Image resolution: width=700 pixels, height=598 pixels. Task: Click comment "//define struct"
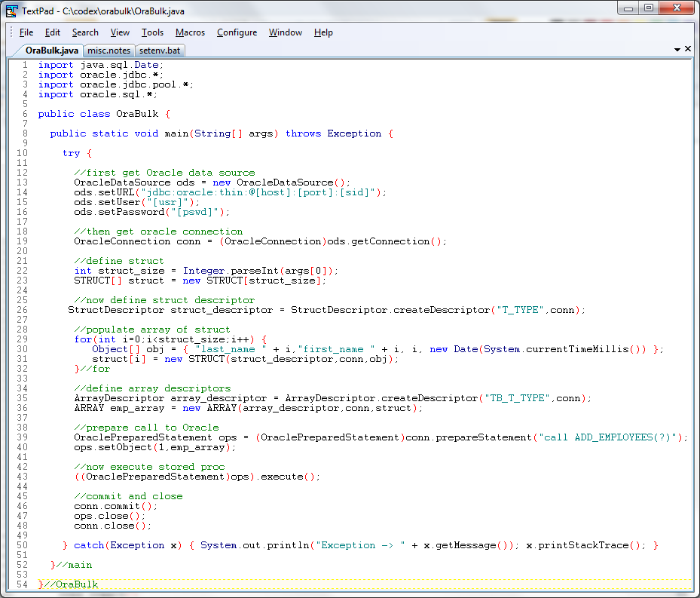[119, 262]
